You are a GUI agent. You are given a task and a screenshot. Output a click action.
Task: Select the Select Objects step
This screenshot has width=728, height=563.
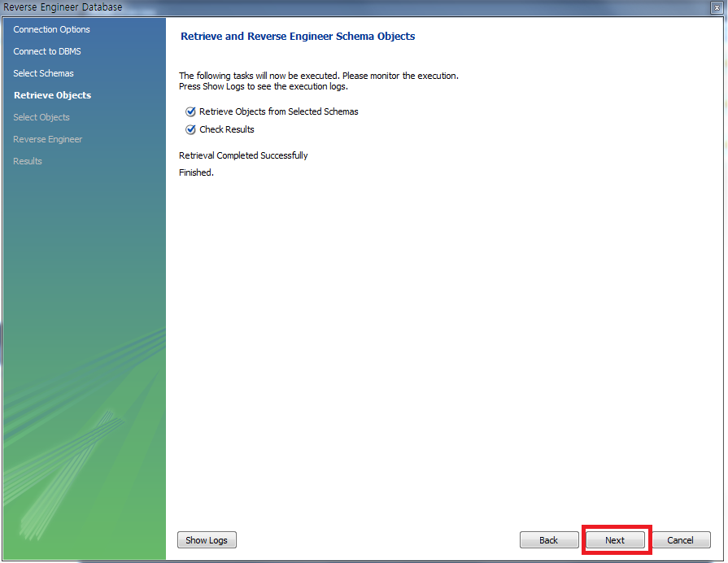click(41, 117)
